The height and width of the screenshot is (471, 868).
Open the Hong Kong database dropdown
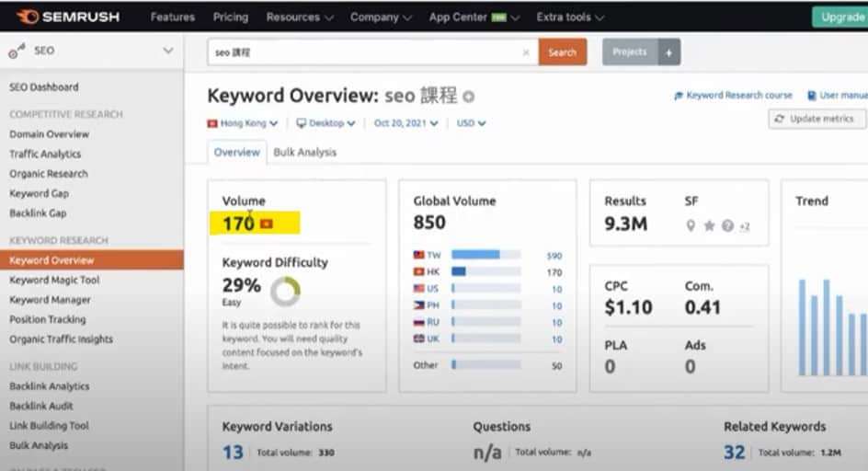243,123
